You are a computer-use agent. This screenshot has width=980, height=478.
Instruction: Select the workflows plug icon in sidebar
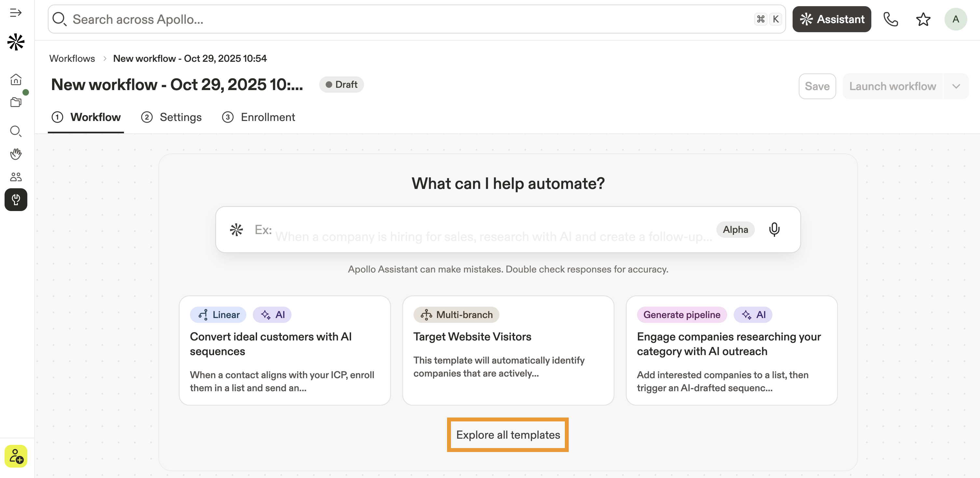coord(16,200)
